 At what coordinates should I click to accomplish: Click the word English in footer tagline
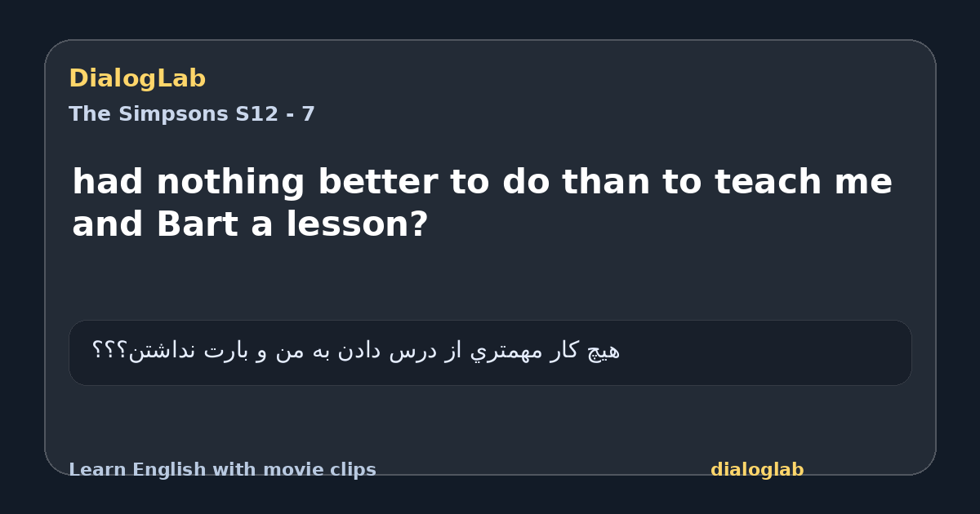tap(161, 470)
